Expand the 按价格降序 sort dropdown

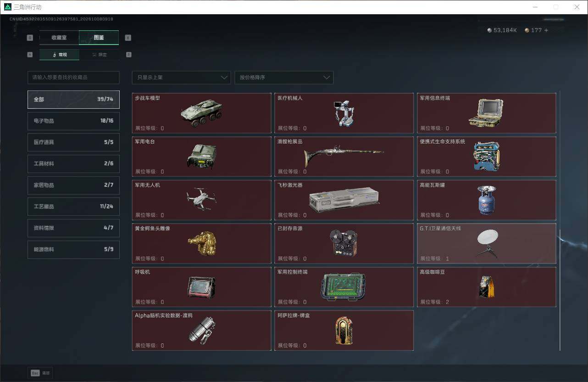click(x=284, y=78)
